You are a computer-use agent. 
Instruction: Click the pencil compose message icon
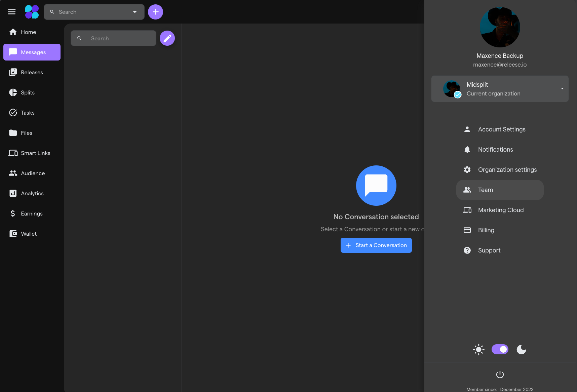pyautogui.click(x=167, y=38)
